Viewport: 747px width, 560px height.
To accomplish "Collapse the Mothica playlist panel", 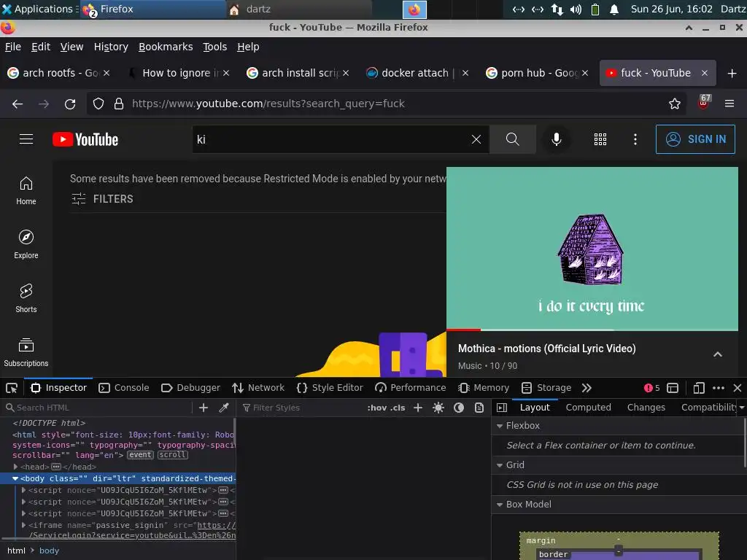I will (x=718, y=355).
